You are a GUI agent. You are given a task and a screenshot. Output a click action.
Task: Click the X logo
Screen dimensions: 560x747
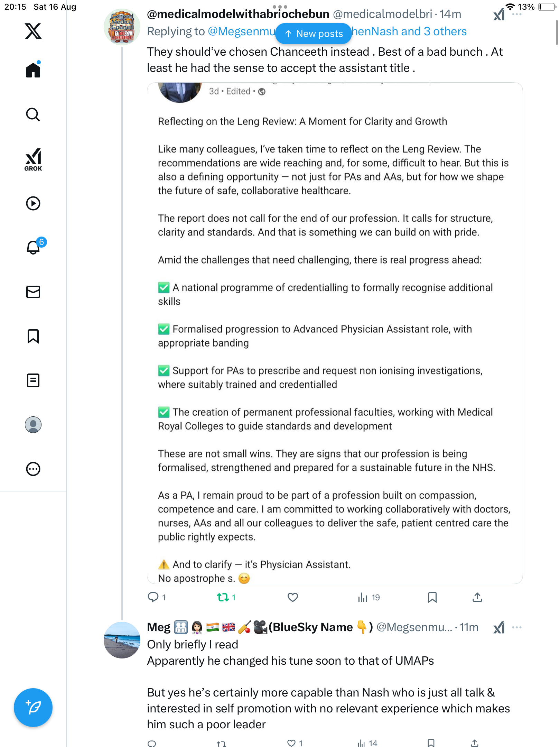(x=33, y=31)
